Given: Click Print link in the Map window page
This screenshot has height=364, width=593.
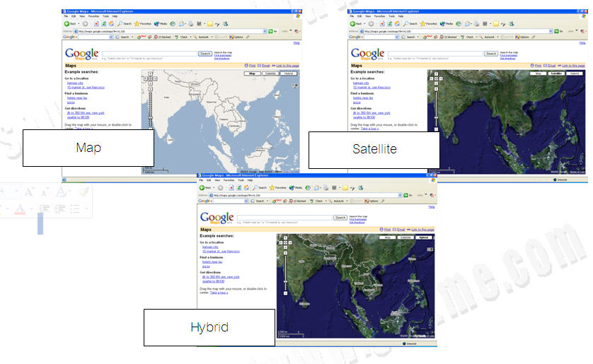Looking at the screenshot, I should (x=252, y=65).
